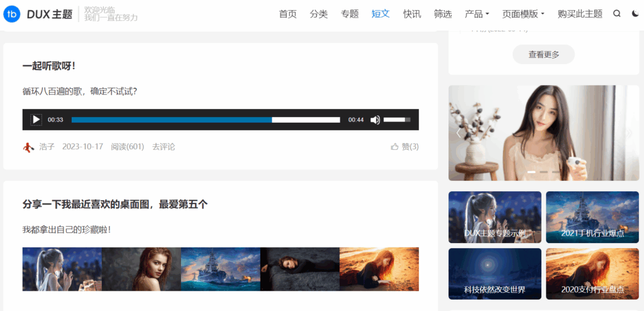
Task: Show previous slide in carousel
Action: (458, 133)
